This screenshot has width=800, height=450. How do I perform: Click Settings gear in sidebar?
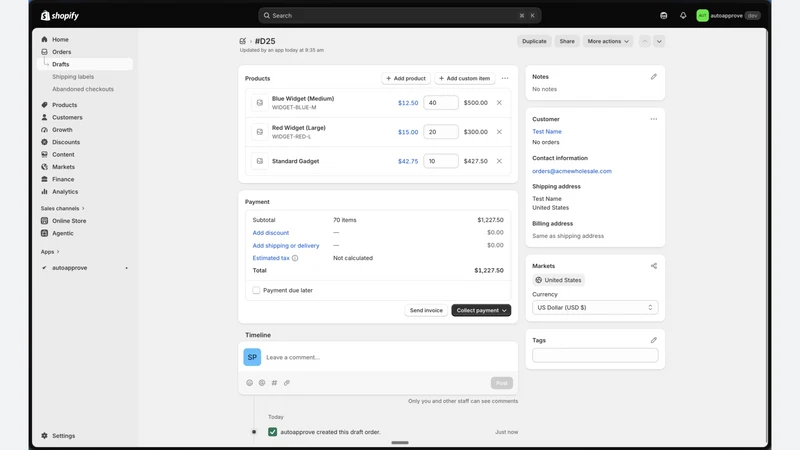point(44,436)
